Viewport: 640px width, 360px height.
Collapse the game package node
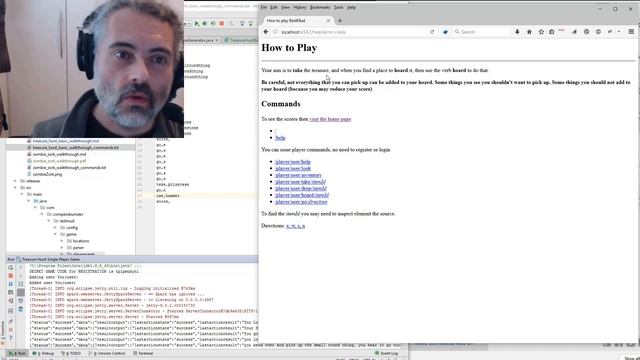click(55, 234)
